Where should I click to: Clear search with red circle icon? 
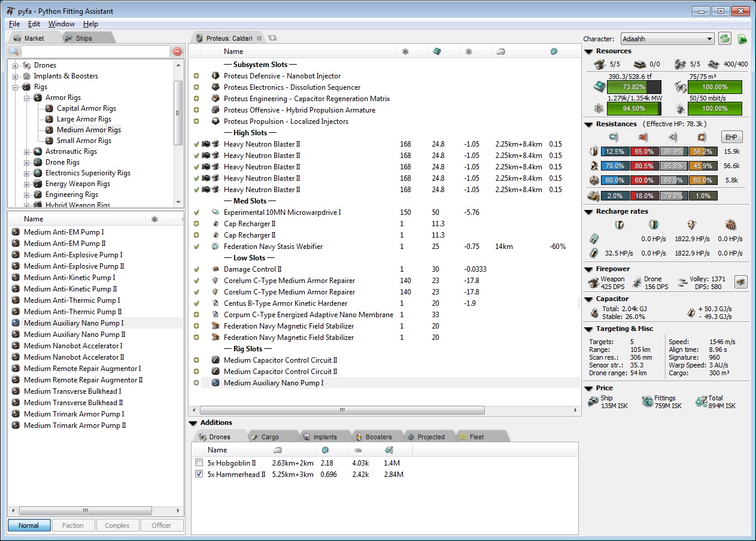(x=177, y=52)
